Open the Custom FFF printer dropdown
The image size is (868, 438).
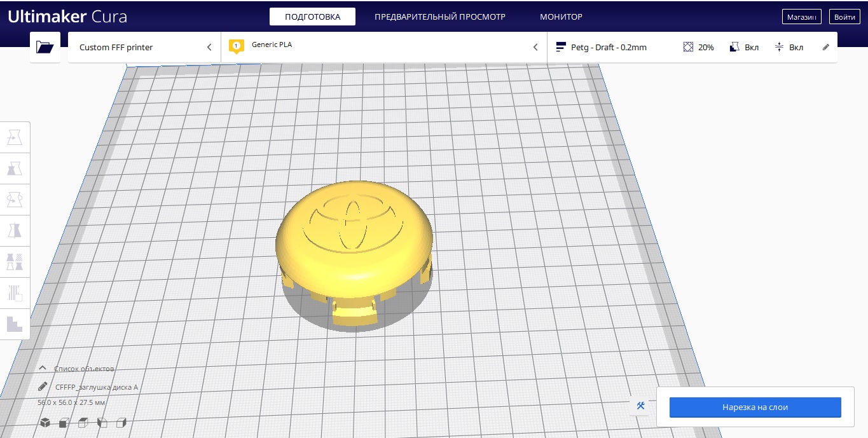click(x=144, y=47)
